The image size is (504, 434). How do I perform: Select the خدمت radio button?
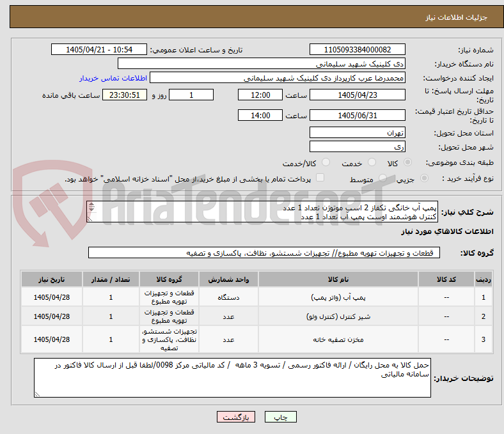point(372,162)
